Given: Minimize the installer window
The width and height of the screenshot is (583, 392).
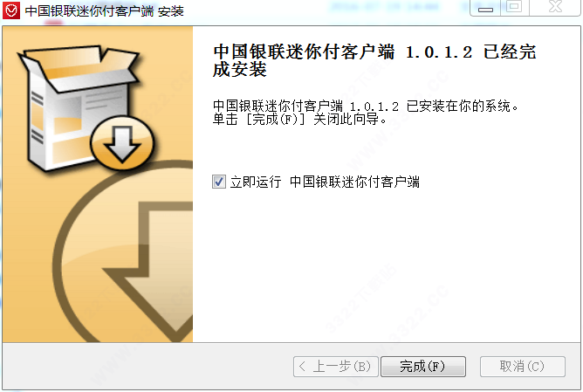Looking at the screenshot, I should [485, 8].
